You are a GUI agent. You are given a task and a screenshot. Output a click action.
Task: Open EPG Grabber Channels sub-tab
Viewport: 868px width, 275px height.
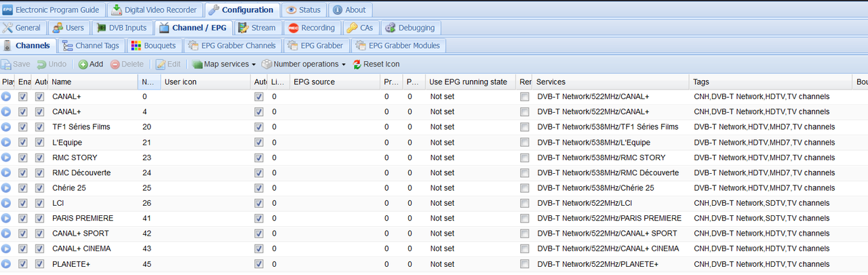233,45
